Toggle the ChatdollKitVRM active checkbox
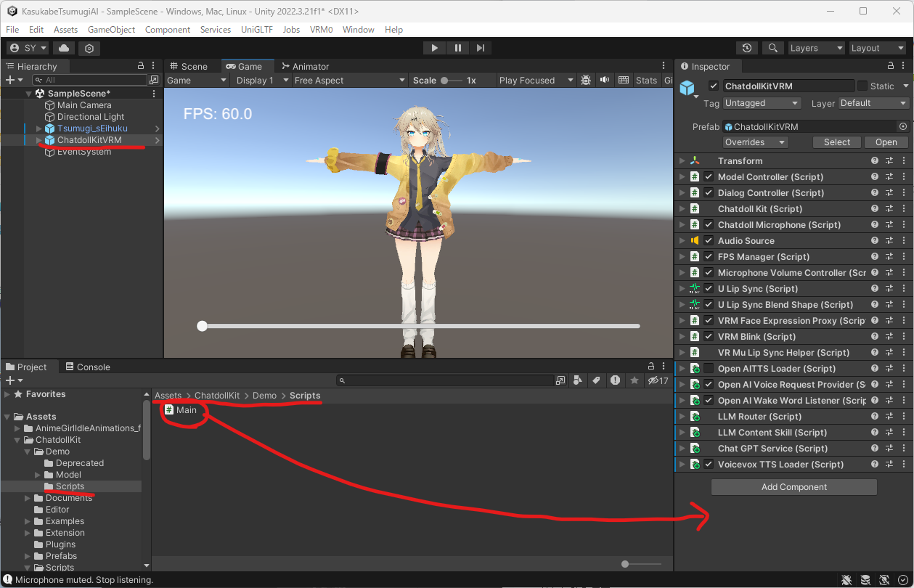The height and width of the screenshot is (588, 914). click(x=714, y=86)
